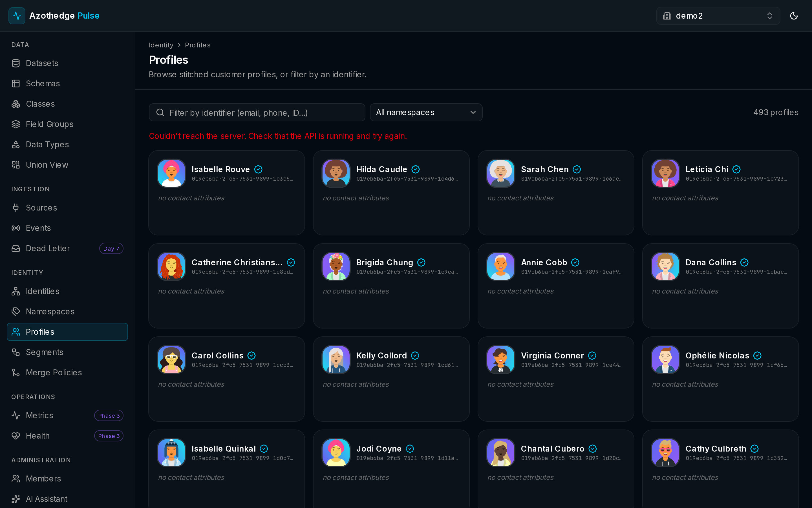Click the Schemas table icon

[x=16, y=83]
